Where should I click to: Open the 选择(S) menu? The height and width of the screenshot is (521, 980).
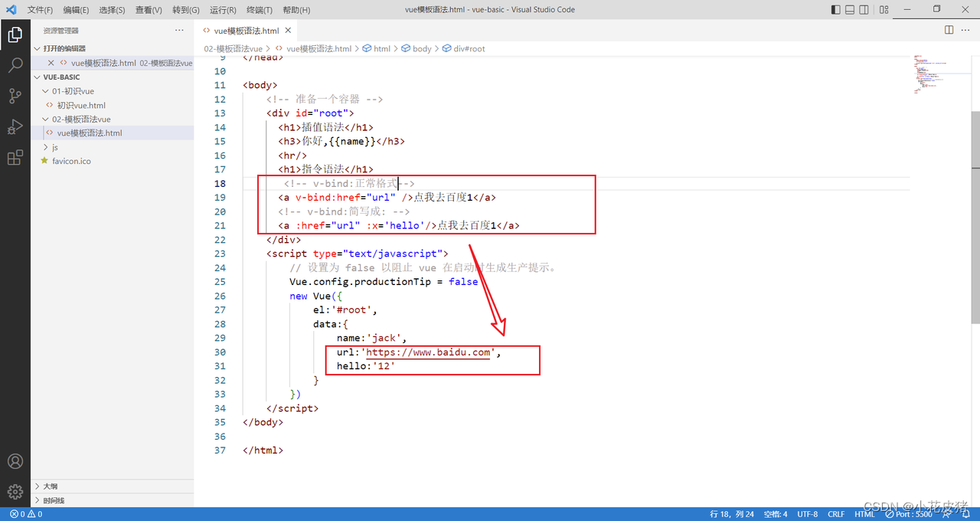coord(112,10)
